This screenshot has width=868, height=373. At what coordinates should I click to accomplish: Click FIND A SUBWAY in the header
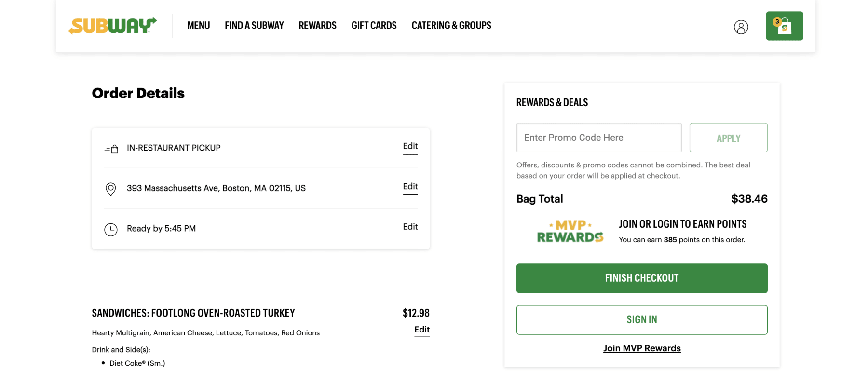tap(254, 25)
